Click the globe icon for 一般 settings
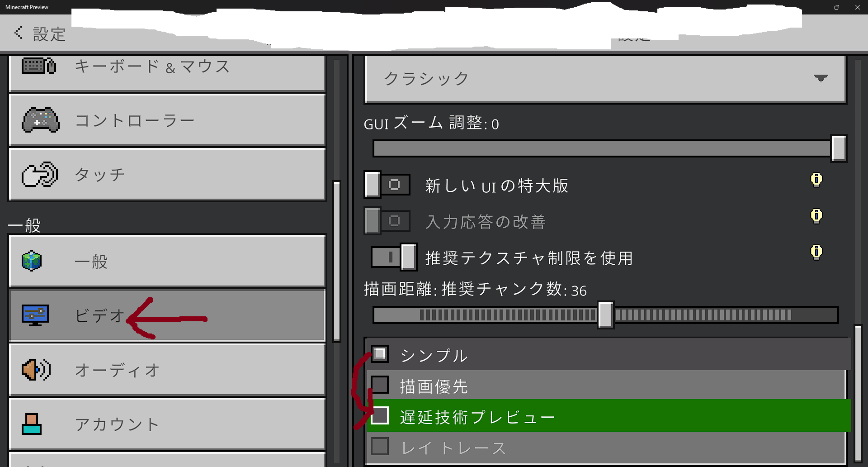This screenshot has width=868, height=467. tap(32, 261)
